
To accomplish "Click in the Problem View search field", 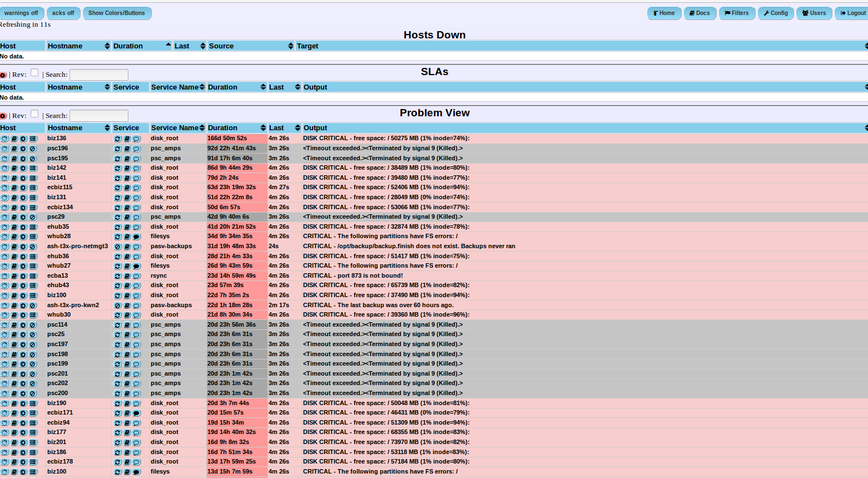I will [x=99, y=116].
